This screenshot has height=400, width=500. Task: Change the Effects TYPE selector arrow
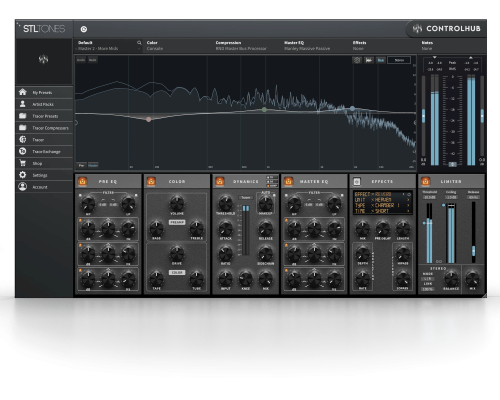click(x=408, y=205)
